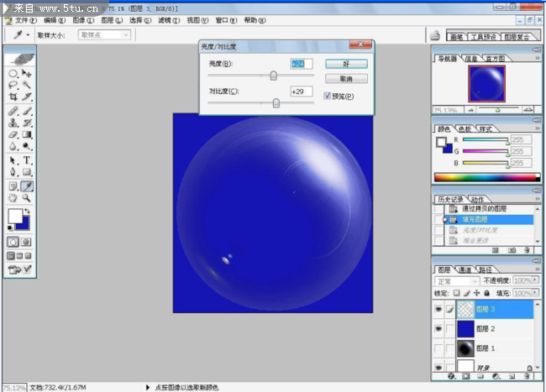Uncheck the 预览 preview checkbox
The height and width of the screenshot is (392, 546).
(328, 97)
